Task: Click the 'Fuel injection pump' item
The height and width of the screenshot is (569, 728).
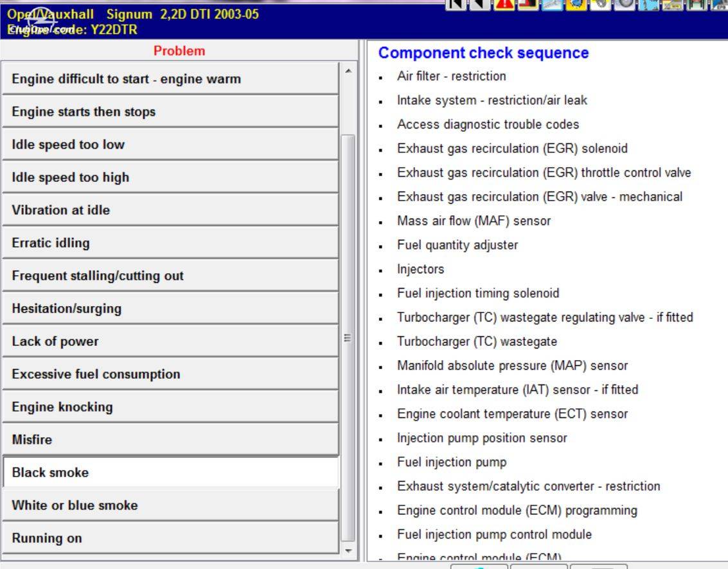Action: [x=452, y=463]
